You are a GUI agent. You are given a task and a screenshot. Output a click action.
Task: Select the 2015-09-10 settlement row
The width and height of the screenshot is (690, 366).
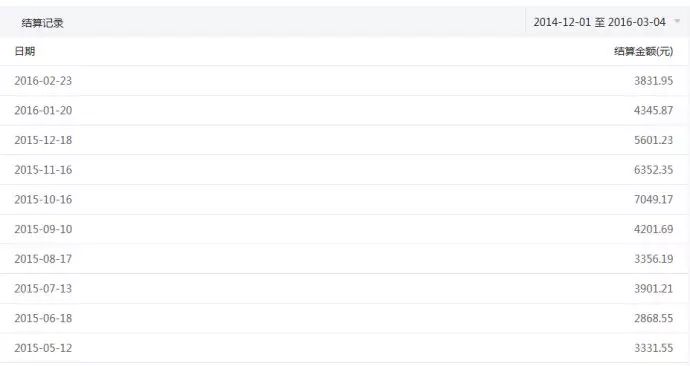(344, 229)
